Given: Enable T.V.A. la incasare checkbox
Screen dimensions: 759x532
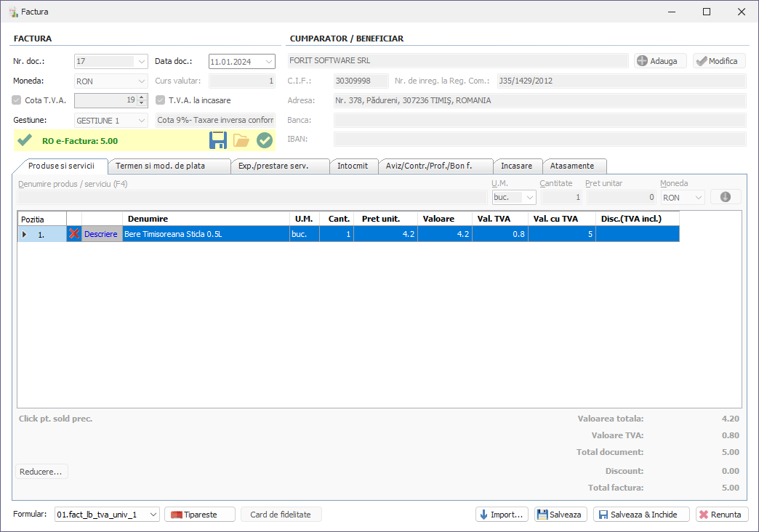Looking at the screenshot, I should (x=161, y=100).
